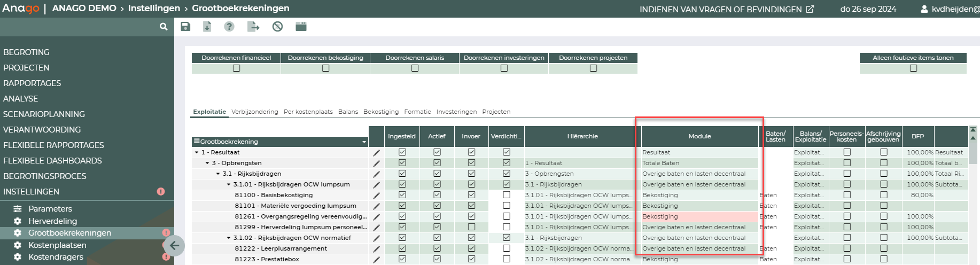Click Instellingen in the breadcrumb
The width and height of the screenshot is (980, 265).
(154, 8)
